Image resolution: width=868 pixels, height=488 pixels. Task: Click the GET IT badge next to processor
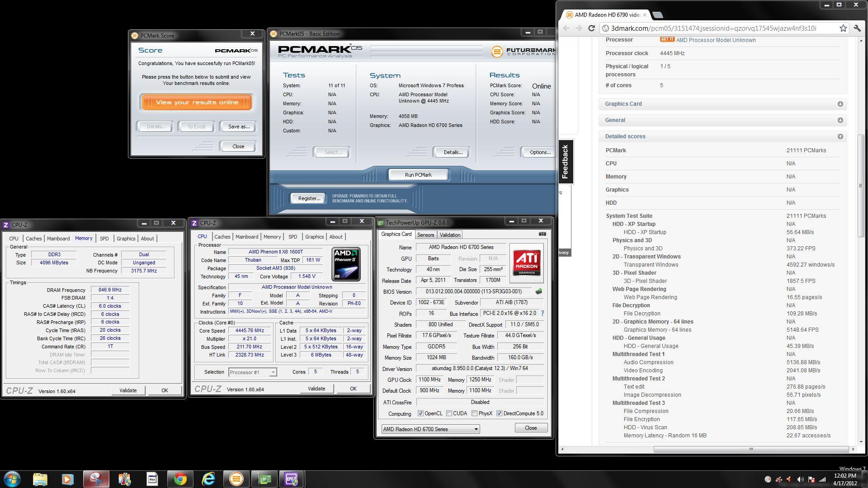pyautogui.click(x=667, y=40)
